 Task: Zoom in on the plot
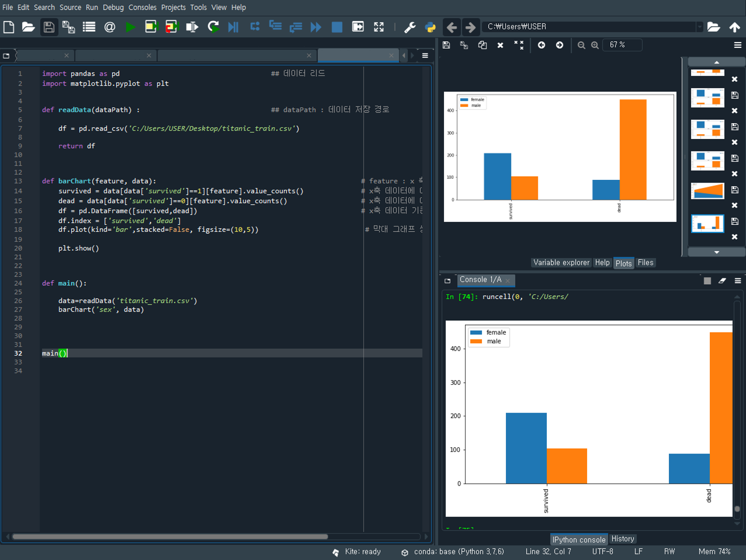pos(595,45)
